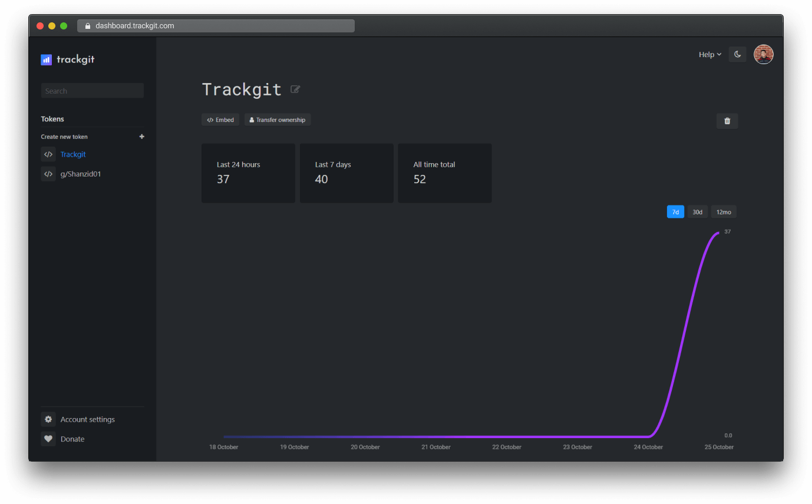Focus the Search input field
This screenshot has height=504, width=812.
pyautogui.click(x=93, y=91)
